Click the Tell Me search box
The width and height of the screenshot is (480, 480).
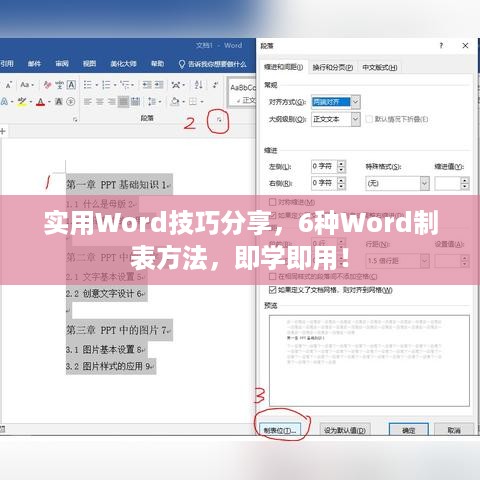pyautogui.click(x=213, y=64)
